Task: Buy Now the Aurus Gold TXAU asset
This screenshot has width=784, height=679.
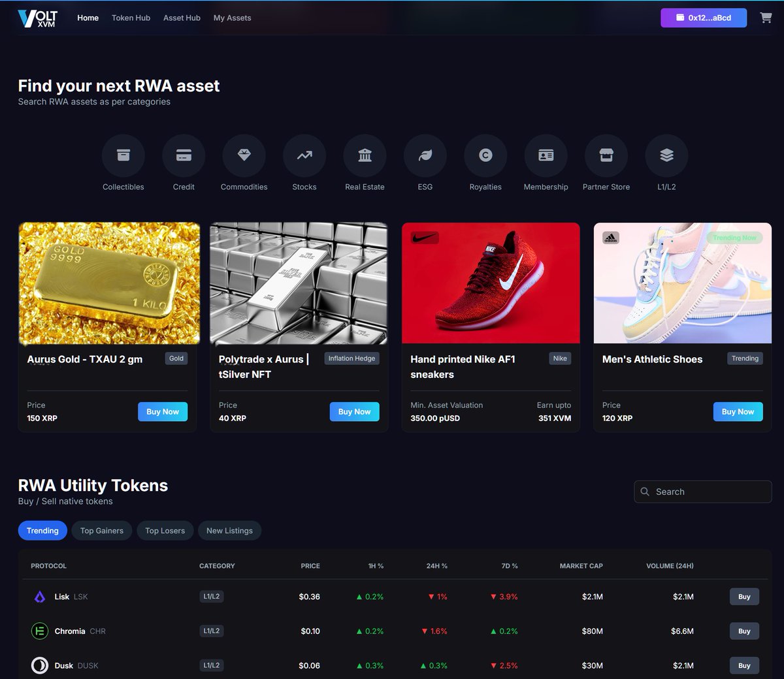Action: coord(163,412)
